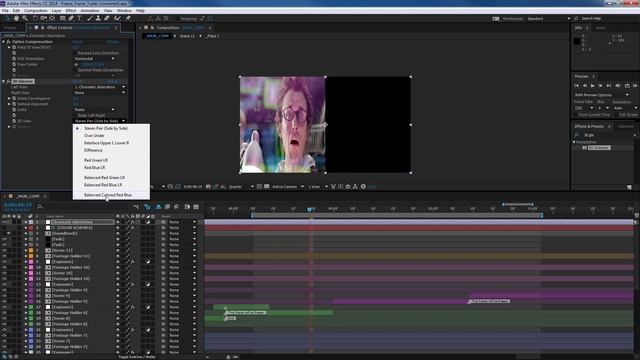Select the Eraser tool
Screen dimensions: 640x360
107,18
